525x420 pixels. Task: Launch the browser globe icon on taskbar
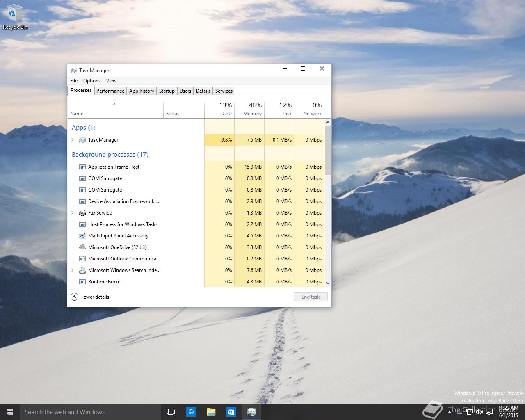(x=191, y=412)
